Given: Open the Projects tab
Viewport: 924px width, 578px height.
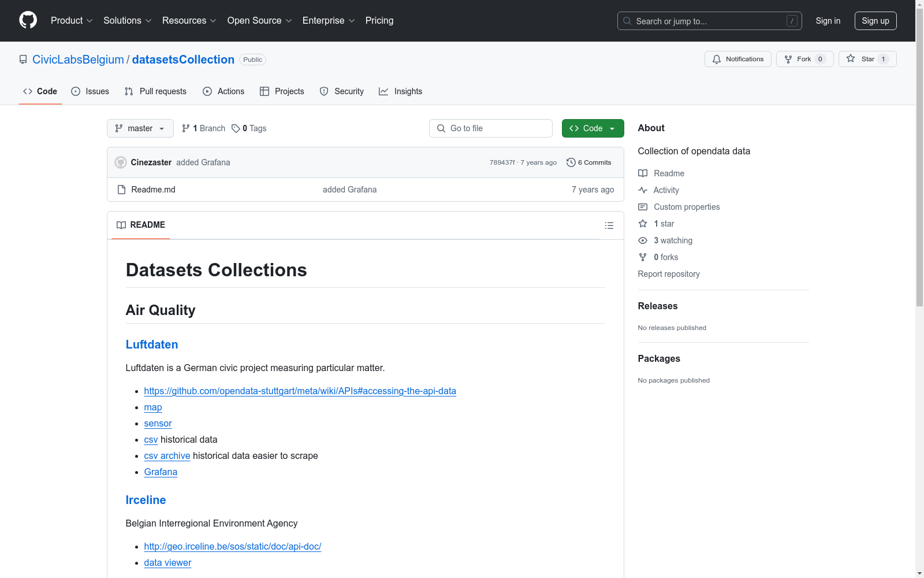Looking at the screenshot, I should tap(282, 91).
